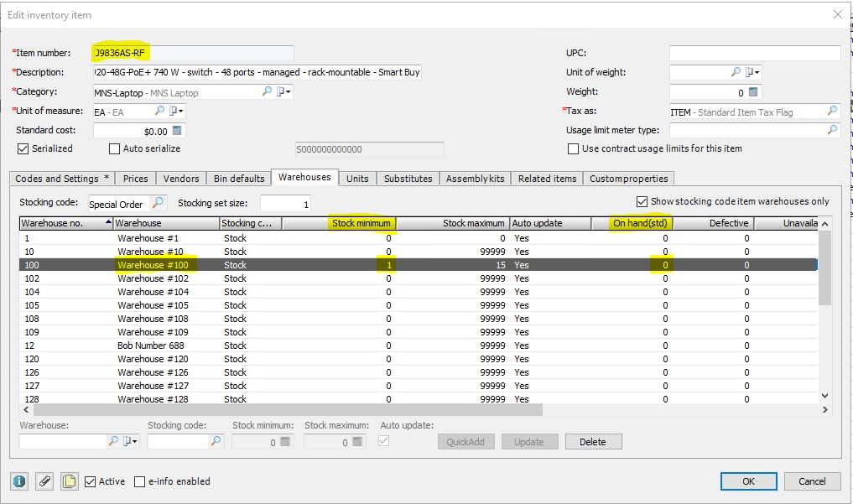
Task: Toggle the Auto update checkbox
Action: (x=383, y=441)
